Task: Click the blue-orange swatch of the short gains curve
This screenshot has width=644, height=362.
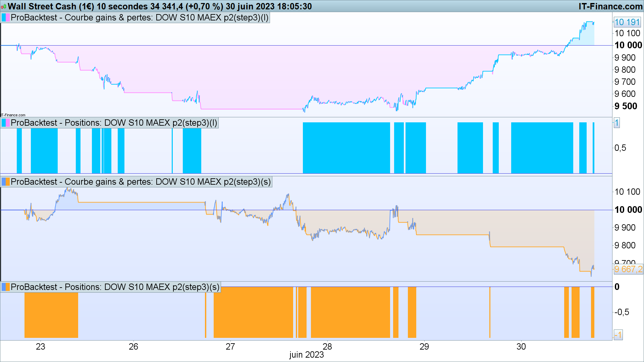Action: [x=6, y=182]
